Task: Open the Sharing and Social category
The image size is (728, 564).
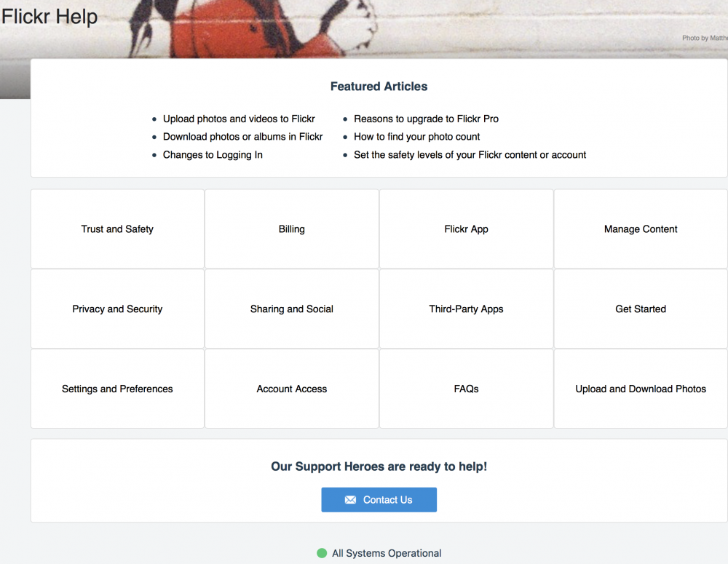Action: (x=292, y=309)
